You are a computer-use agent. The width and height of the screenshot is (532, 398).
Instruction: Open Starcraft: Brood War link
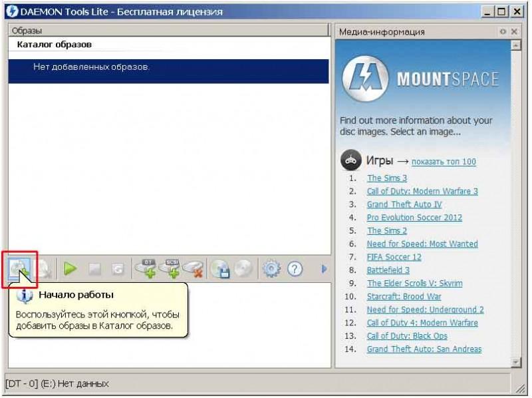(404, 296)
